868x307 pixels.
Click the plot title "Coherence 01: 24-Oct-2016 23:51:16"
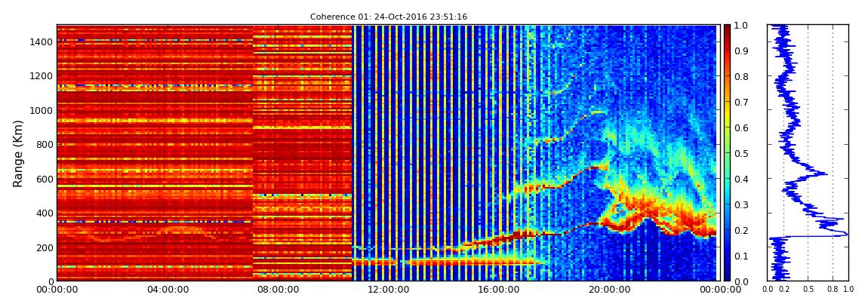click(x=389, y=17)
